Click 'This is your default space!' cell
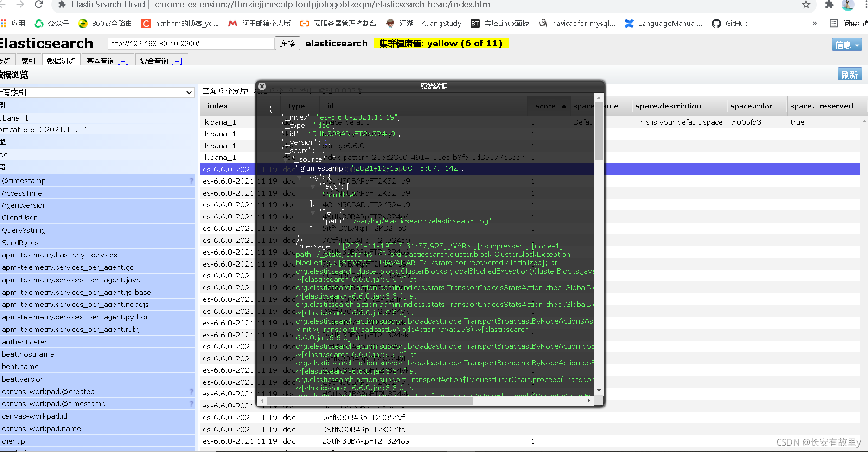This screenshot has height=452, width=868. [x=680, y=122]
